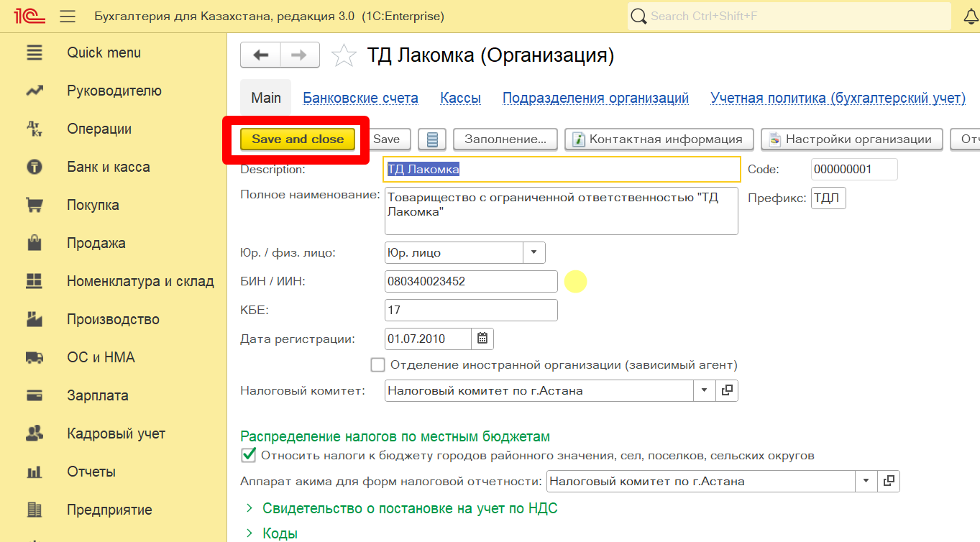980x542 pixels.
Task: Switch to the Банковские счета tab
Action: [x=360, y=98]
